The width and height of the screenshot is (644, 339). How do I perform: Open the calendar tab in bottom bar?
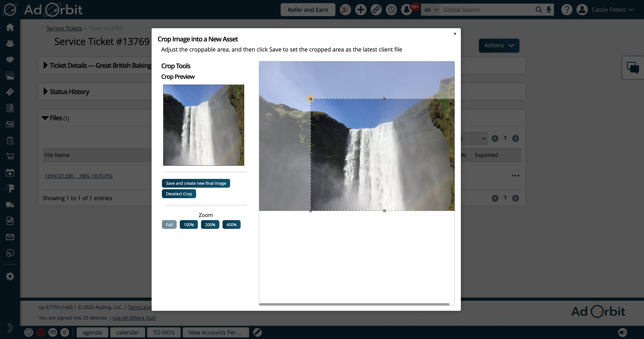(127, 332)
